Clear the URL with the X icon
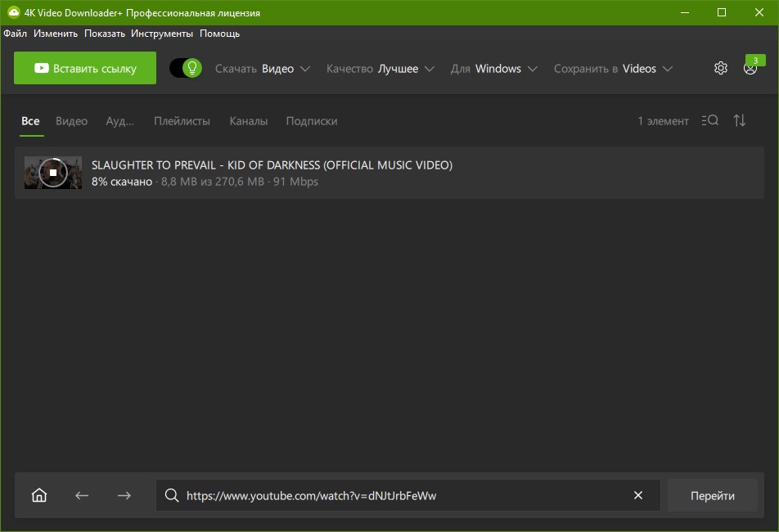Image resolution: width=779 pixels, height=532 pixels. point(638,495)
